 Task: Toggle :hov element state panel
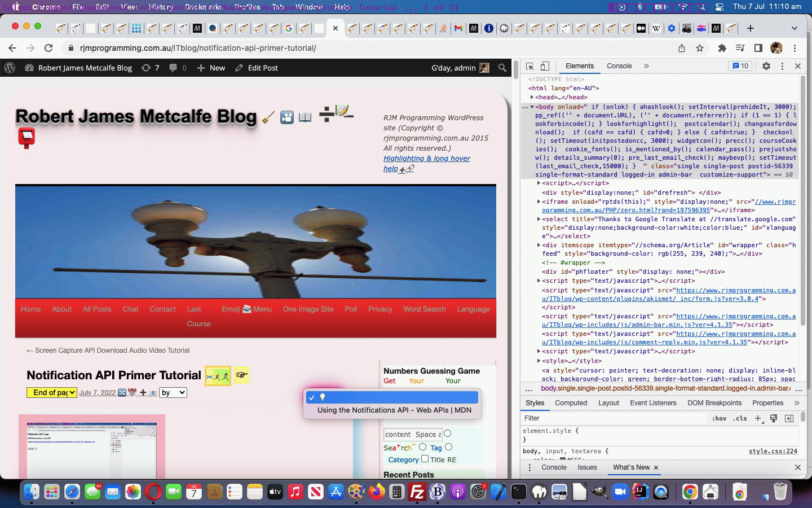719,418
